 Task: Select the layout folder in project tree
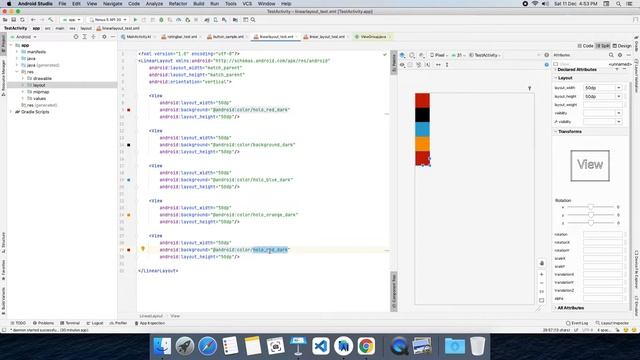coord(39,85)
